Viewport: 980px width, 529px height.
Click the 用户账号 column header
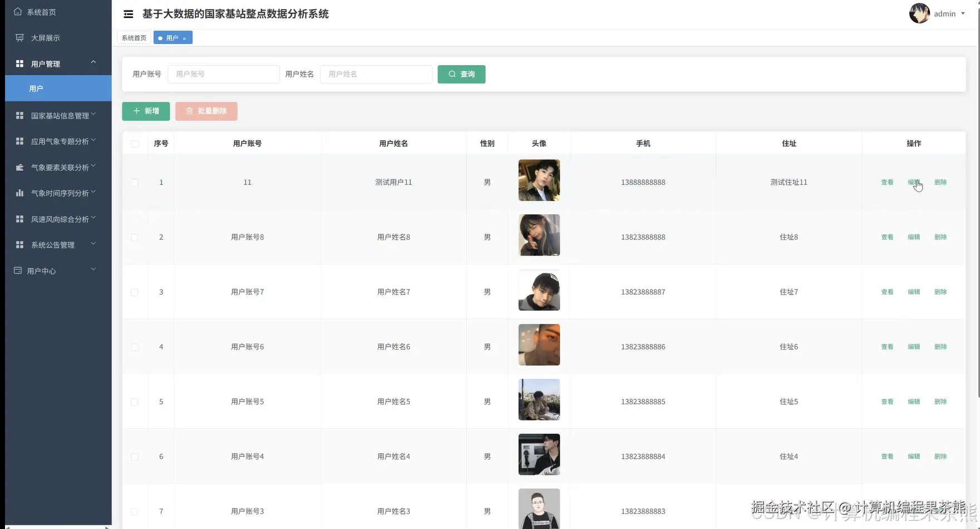pos(247,144)
